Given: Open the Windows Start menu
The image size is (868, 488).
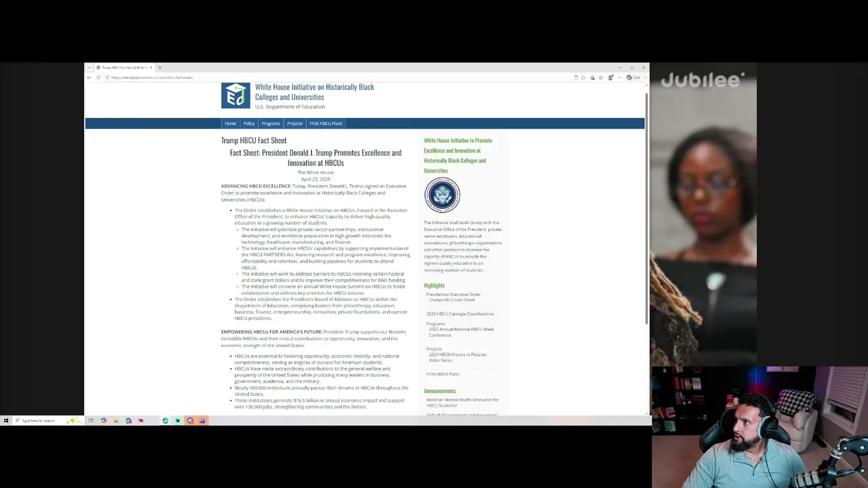Looking at the screenshot, I should click(6, 421).
